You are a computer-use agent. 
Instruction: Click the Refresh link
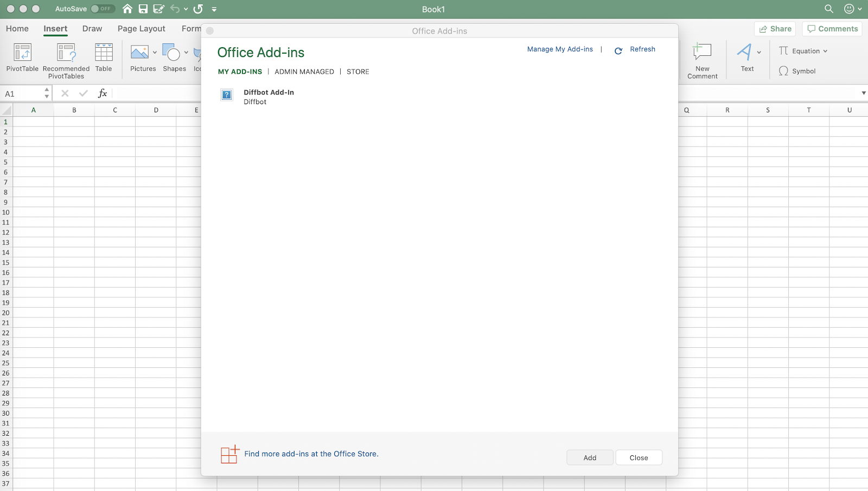pyautogui.click(x=642, y=49)
